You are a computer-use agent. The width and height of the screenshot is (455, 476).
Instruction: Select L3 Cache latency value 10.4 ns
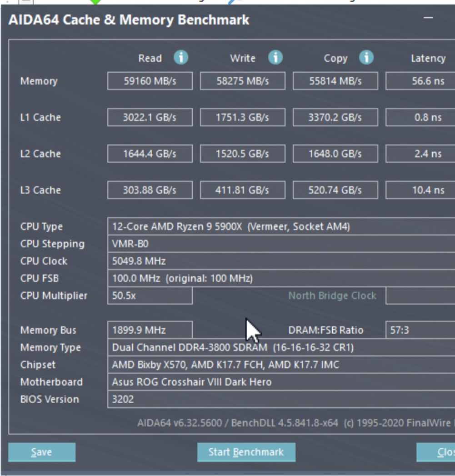(420, 190)
